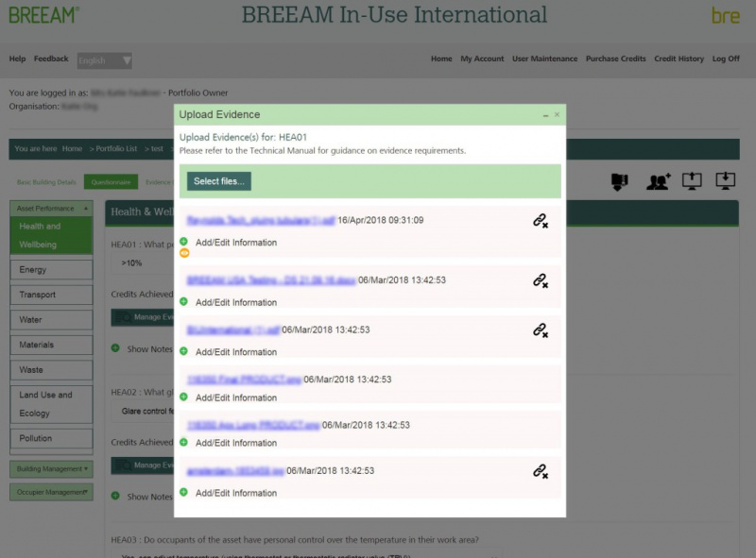Minimize the Upload Evidence dialog
Screen dimensions: 756x558
545,115
